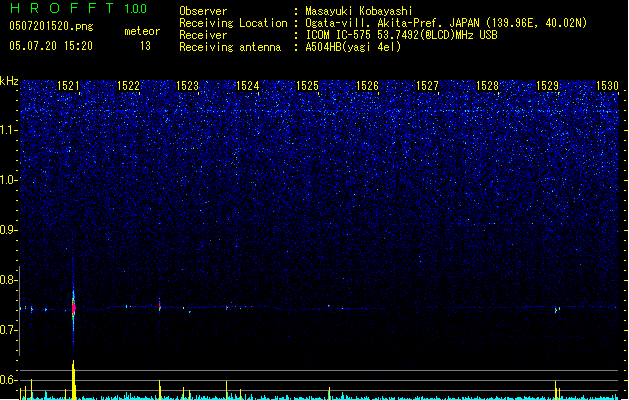Click the 0.8 kHz frequency tick label
Viewport: 629px width, 400px height.
[9, 280]
